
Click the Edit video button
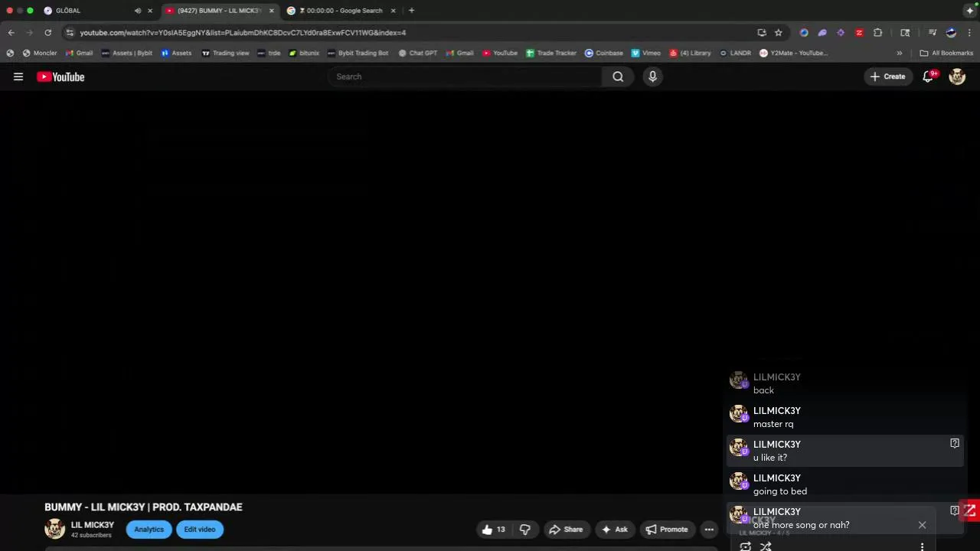click(200, 530)
